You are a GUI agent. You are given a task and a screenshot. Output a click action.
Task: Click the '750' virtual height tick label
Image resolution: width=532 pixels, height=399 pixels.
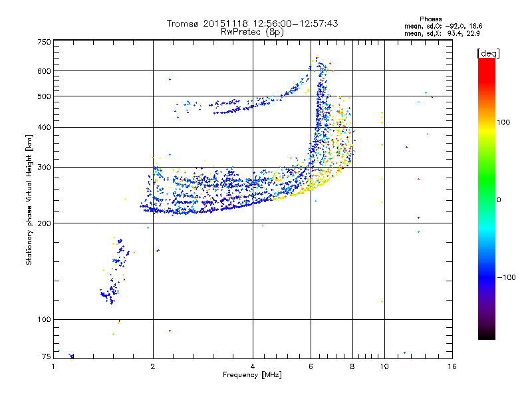tap(45, 42)
